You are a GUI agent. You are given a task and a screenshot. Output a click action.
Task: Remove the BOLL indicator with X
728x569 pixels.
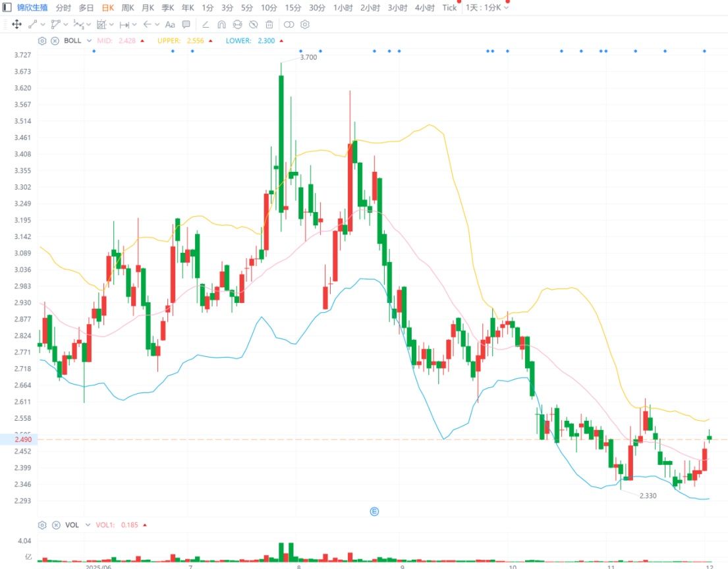coord(55,41)
